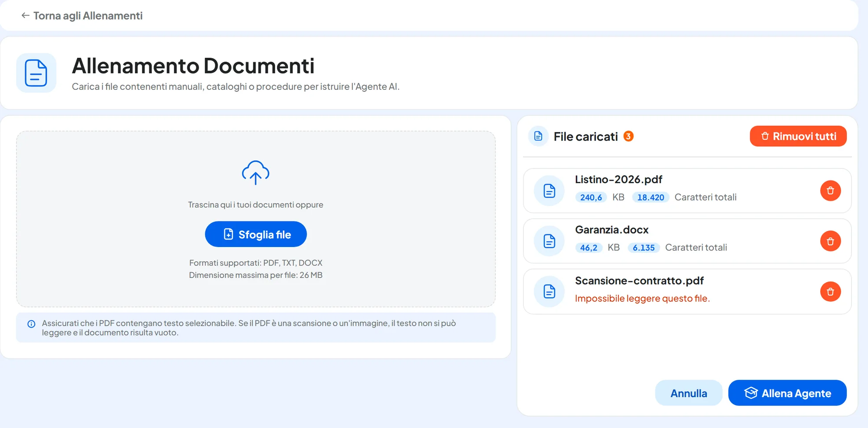Click the notice text 'Assicurati che i PDF contengano'
The height and width of the screenshot is (428, 868).
click(249, 328)
